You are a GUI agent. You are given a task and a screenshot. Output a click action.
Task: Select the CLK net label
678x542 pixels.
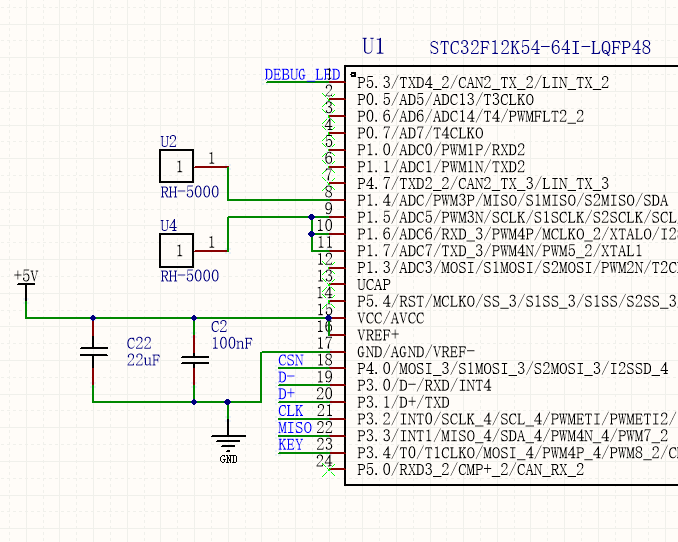pos(291,411)
